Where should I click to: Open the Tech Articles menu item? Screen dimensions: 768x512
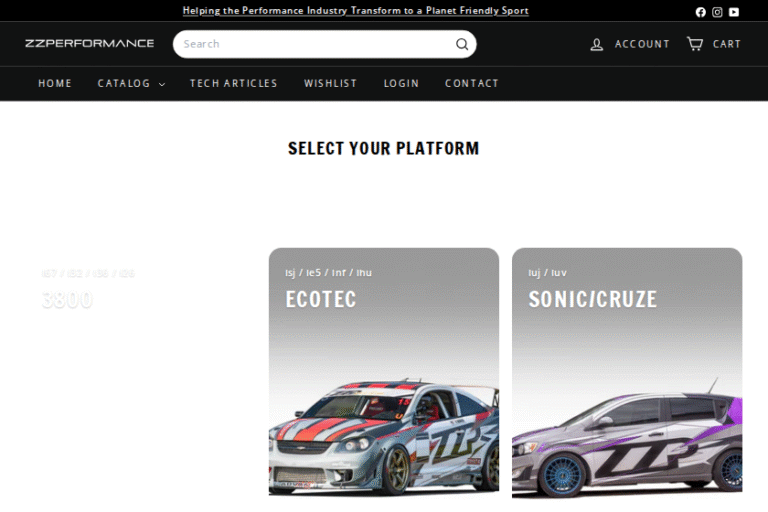tap(234, 83)
